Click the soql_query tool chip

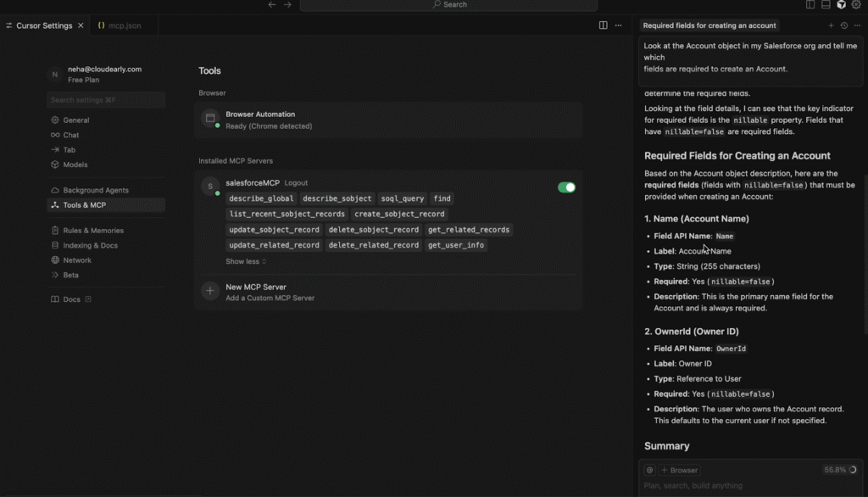(402, 198)
